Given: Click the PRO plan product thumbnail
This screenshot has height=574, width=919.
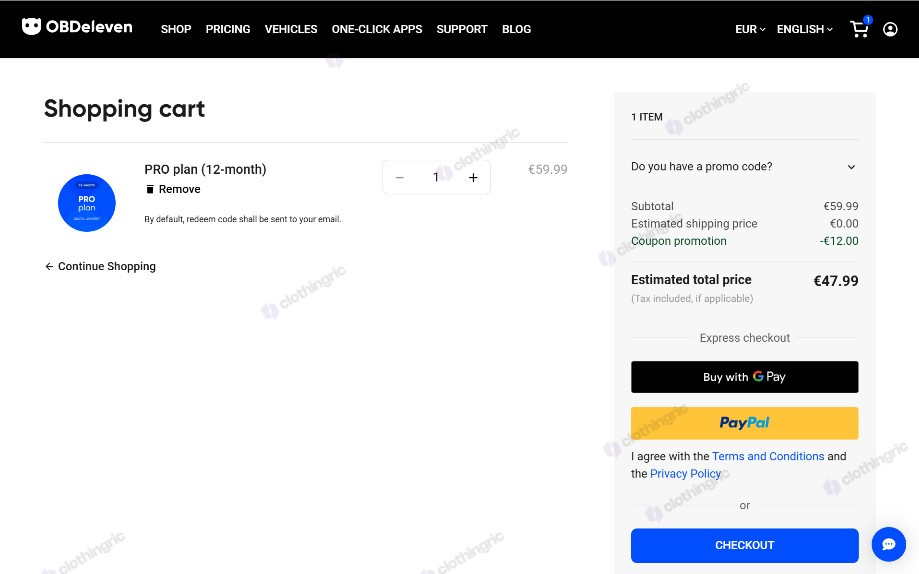Looking at the screenshot, I should coord(87,203).
